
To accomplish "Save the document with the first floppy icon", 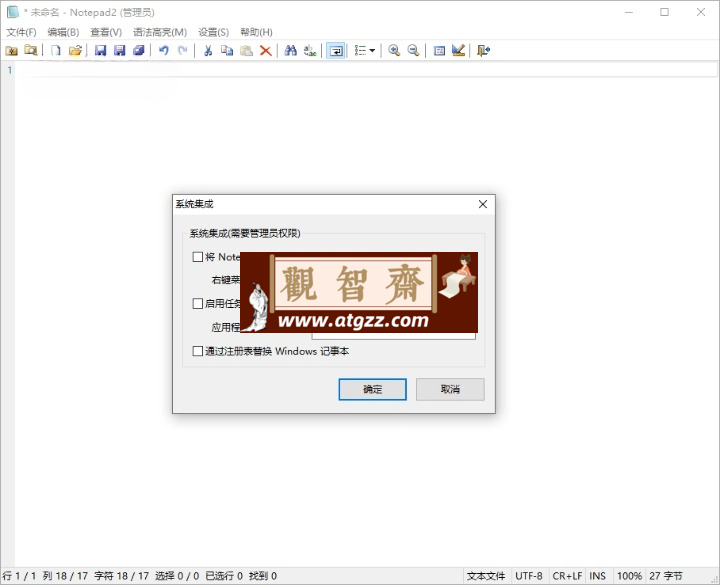I will point(100,51).
